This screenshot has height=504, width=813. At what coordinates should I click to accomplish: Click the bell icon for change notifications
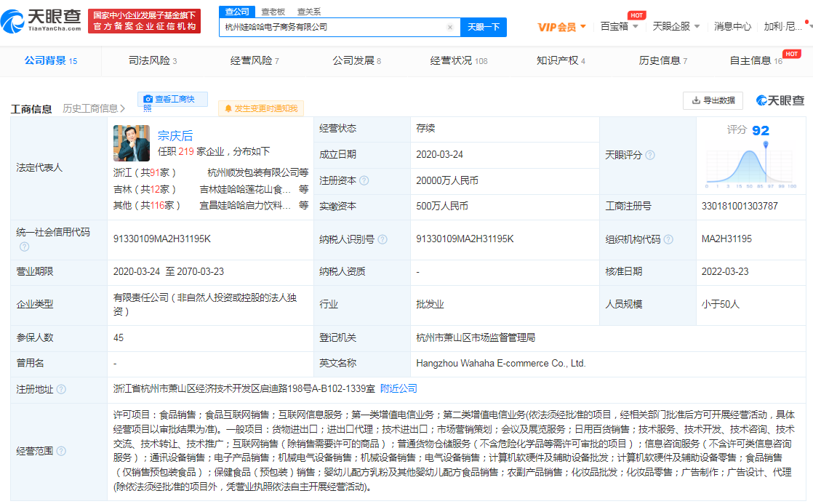click(228, 108)
